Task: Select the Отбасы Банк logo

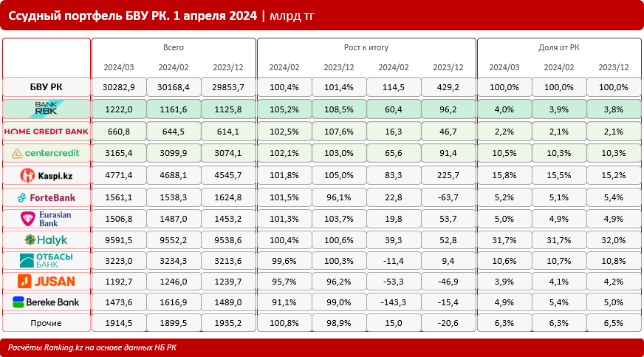Action: click(x=46, y=261)
